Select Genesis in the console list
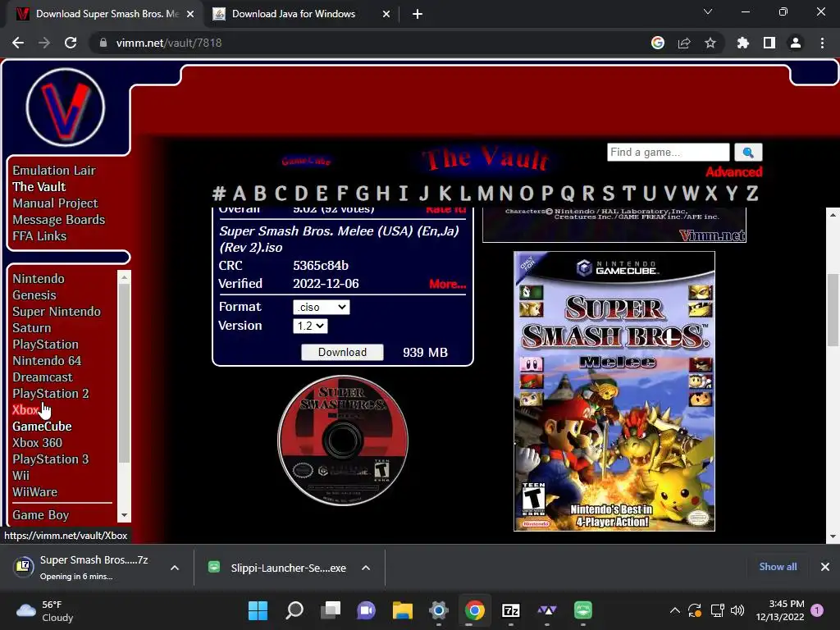 [34, 295]
